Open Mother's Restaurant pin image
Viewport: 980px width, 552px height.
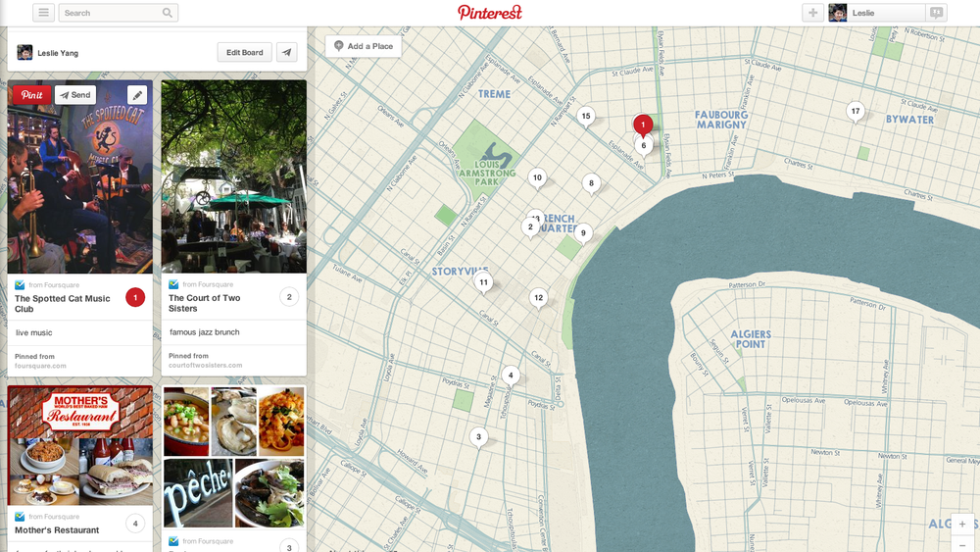(x=80, y=445)
